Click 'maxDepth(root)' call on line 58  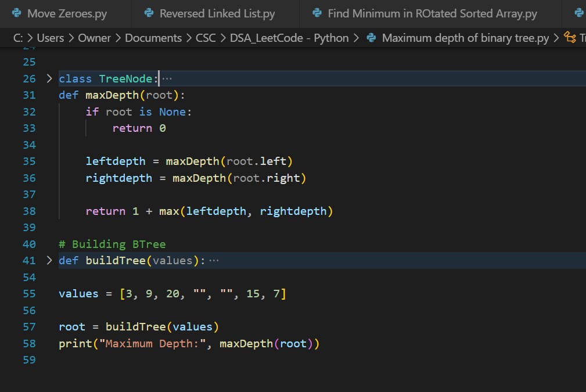click(x=266, y=343)
